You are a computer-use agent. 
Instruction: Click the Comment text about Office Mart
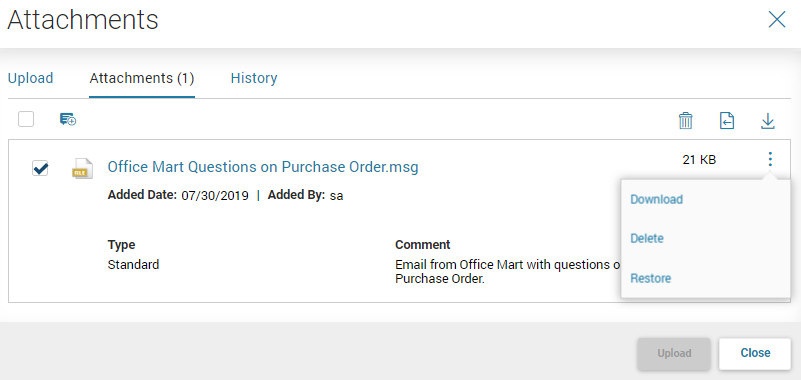point(508,272)
